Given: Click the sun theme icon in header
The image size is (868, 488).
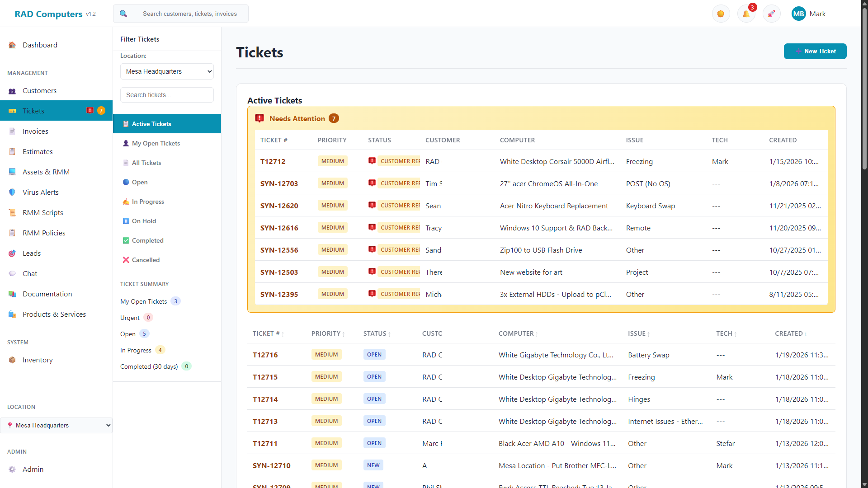Looking at the screenshot, I should click(x=721, y=14).
